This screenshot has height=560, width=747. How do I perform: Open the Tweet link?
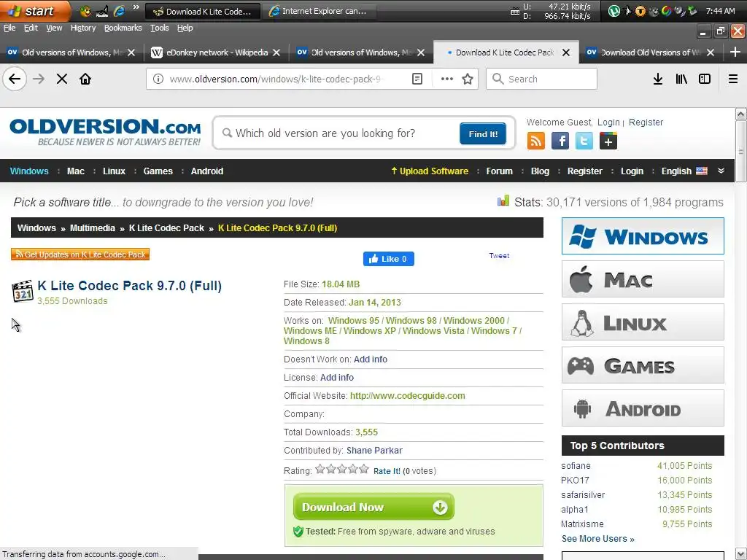(499, 256)
